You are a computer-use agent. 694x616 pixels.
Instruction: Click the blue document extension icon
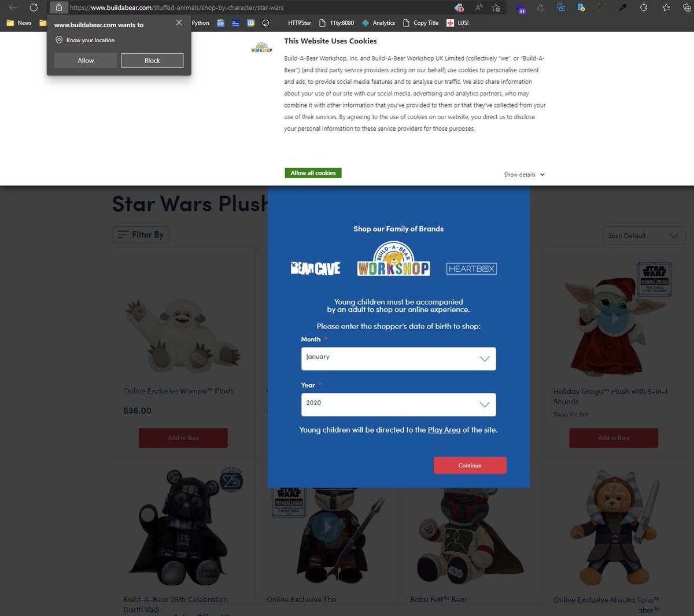[581, 8]
